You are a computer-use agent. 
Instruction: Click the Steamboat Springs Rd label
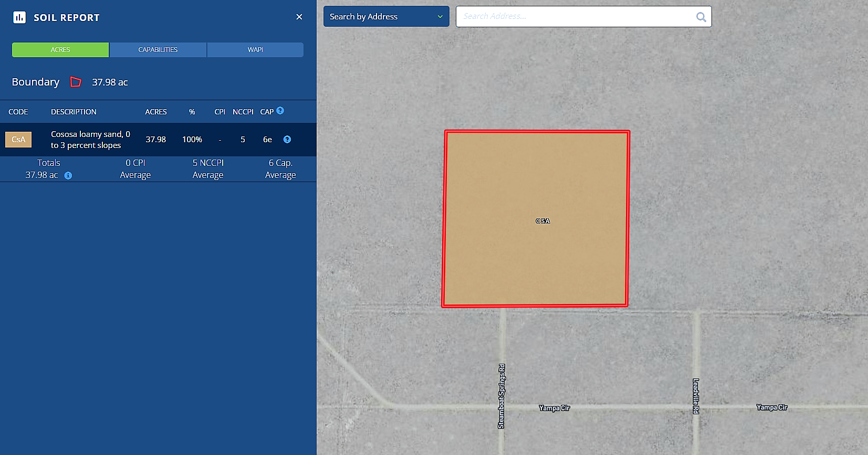pyautogui.click(x=501, y=396)
